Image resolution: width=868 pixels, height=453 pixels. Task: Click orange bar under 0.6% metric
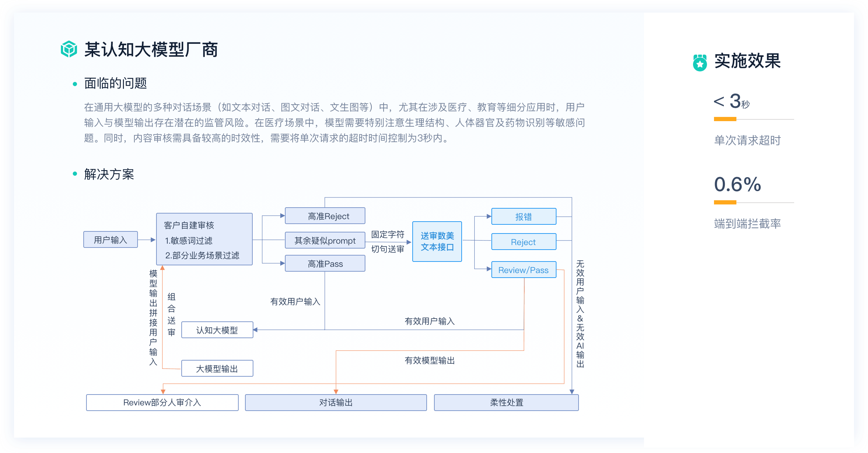[725, 202]
